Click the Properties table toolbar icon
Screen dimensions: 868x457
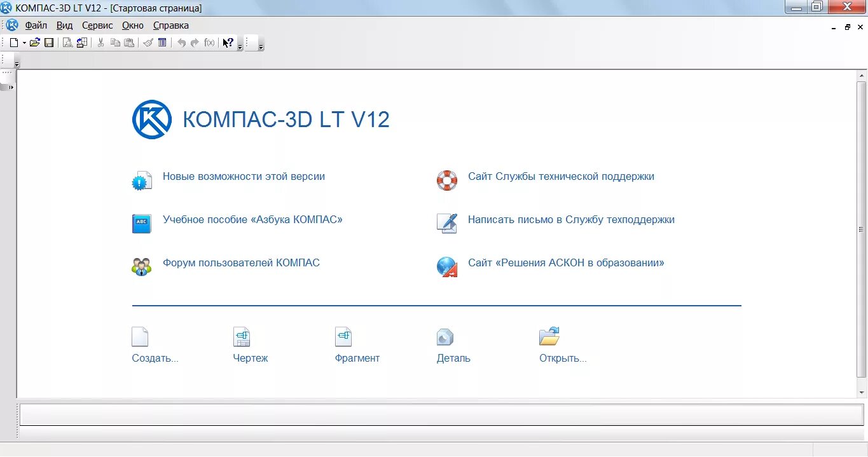click(x=162, y=43)
